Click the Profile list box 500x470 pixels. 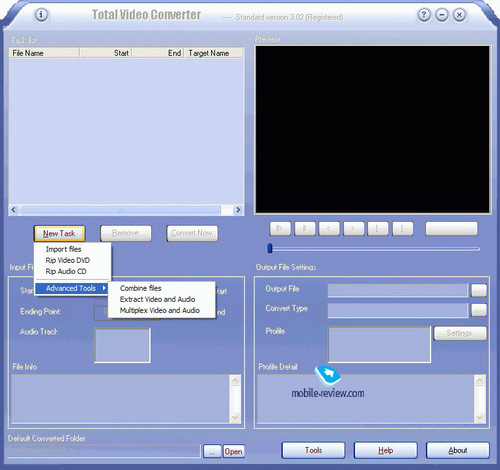click(x=379, y=344)
